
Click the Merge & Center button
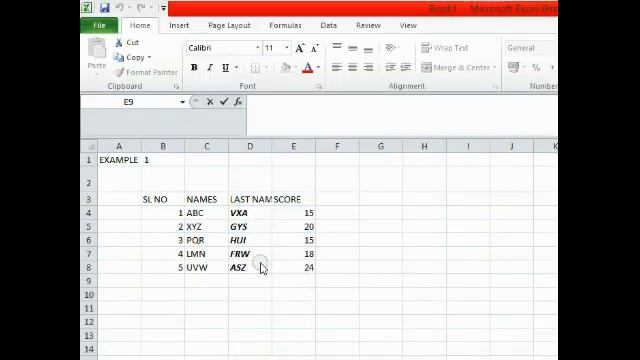tap(455, 67)
